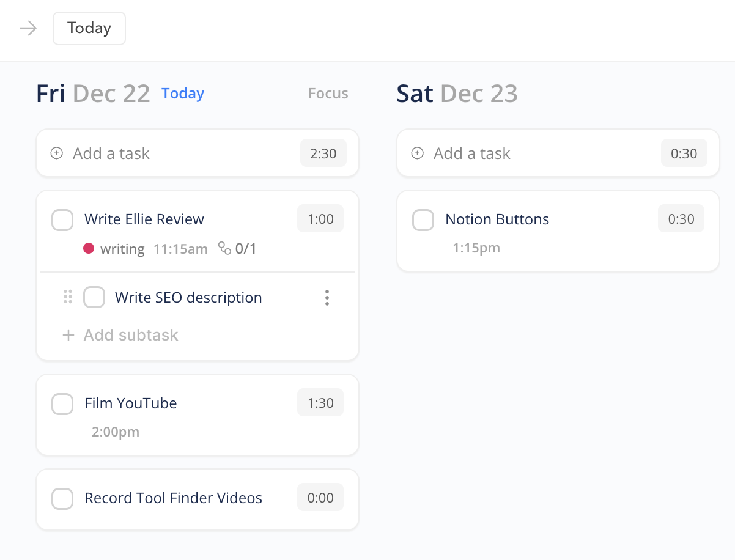The width and height of the screenshot is (735, 560).
Task: Click the plus icon next to Add subtask
Action: (68, 335)
